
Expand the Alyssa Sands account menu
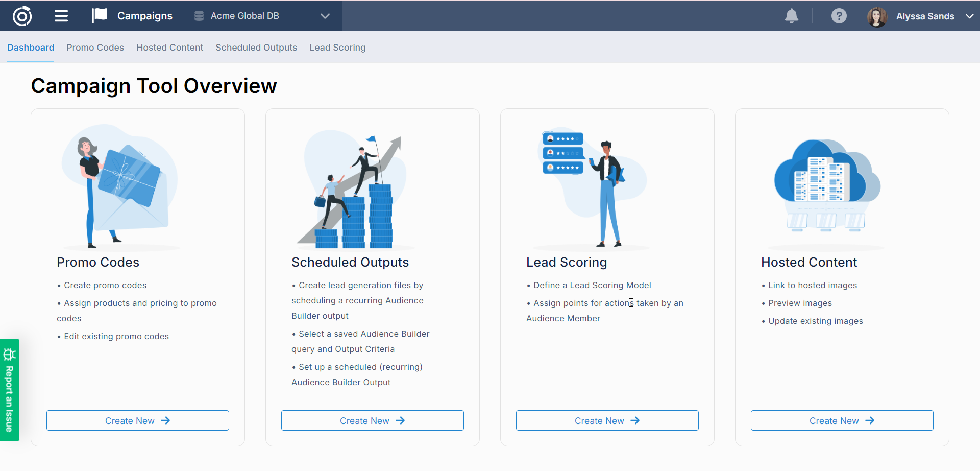970,16
